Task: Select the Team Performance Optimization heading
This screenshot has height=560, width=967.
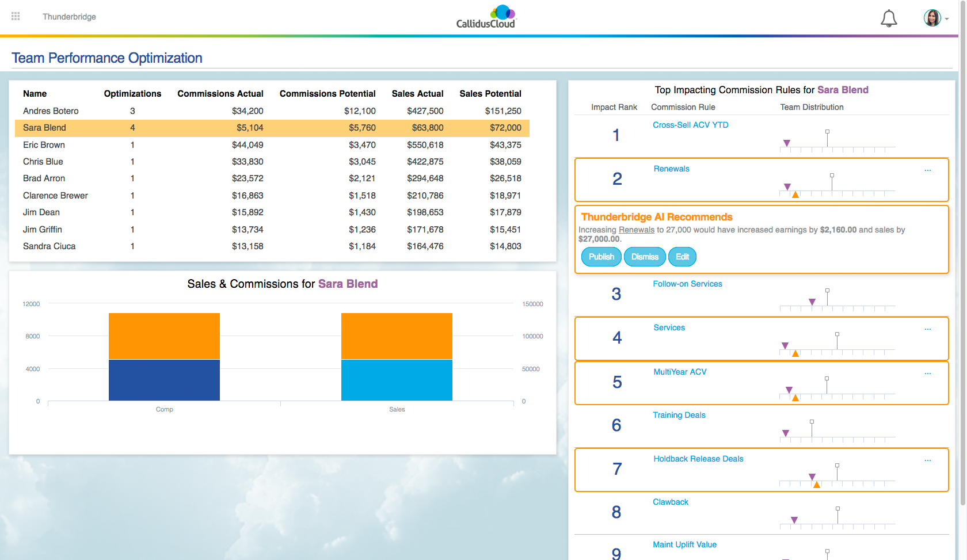Action: point(106,58)
